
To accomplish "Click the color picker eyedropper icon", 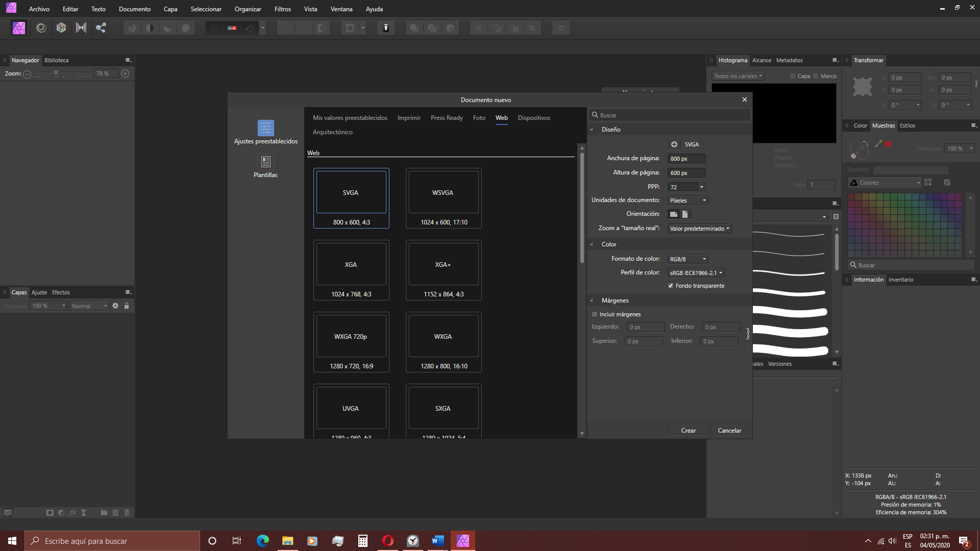I will (x=878, y=144).
